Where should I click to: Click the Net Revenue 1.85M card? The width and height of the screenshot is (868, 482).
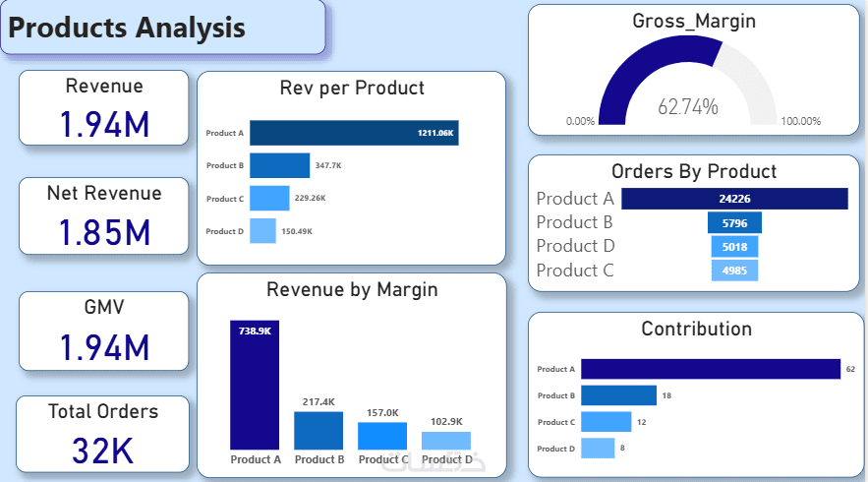click(x=104, y=215)
